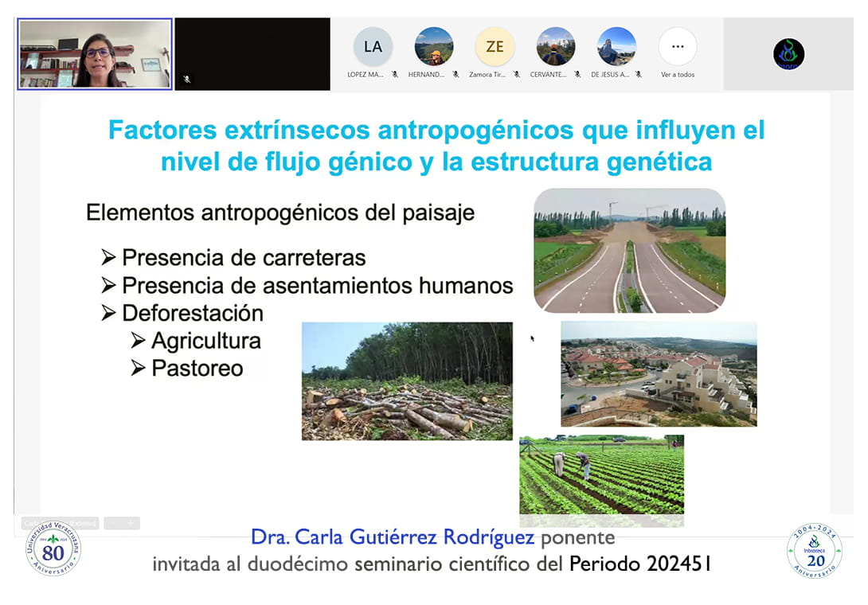868x605 pixels.
Task: Select the ZE Zamora participant avatar
Action: tap(495, 47)
